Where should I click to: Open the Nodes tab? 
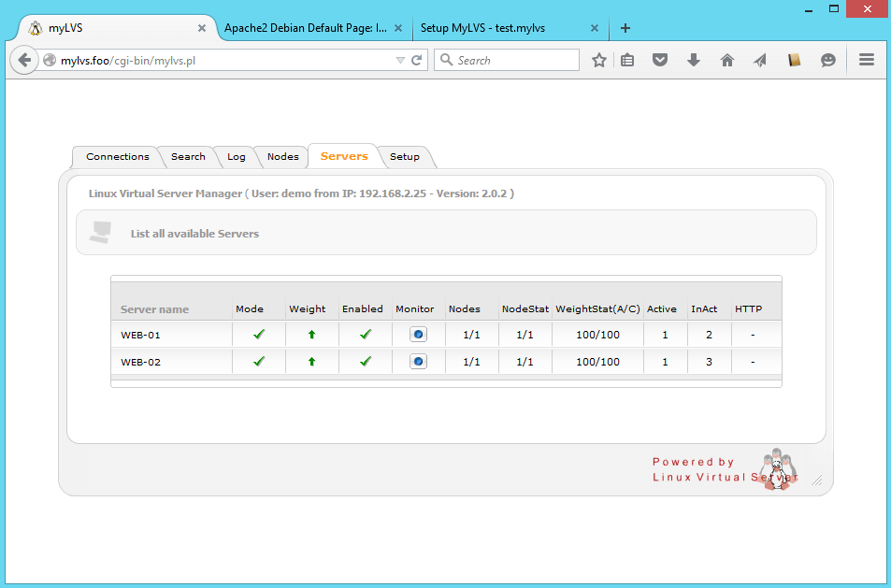282,157
